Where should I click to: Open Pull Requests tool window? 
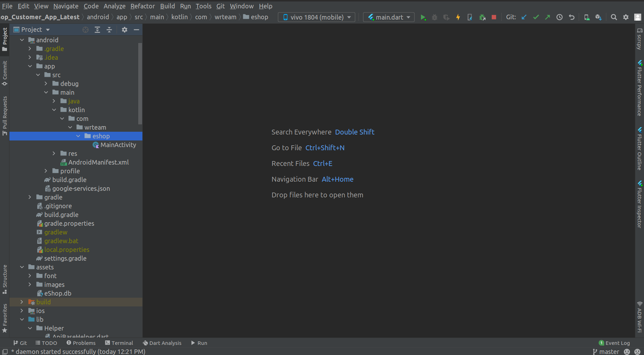5,116
